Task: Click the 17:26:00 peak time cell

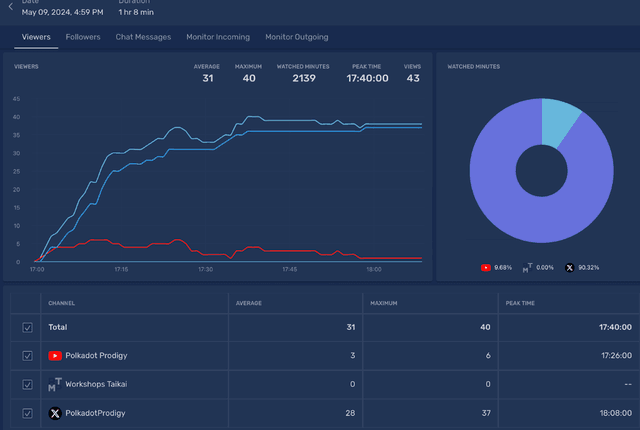Action: 616,356
